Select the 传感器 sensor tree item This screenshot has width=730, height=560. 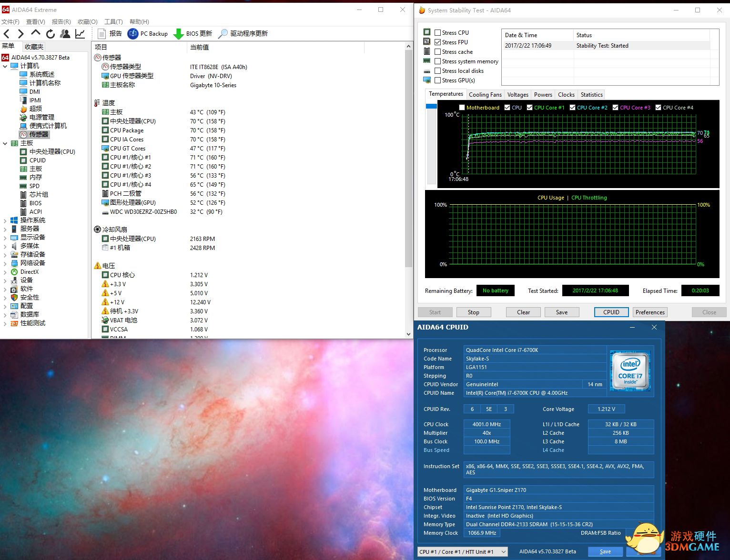point(34,134)
